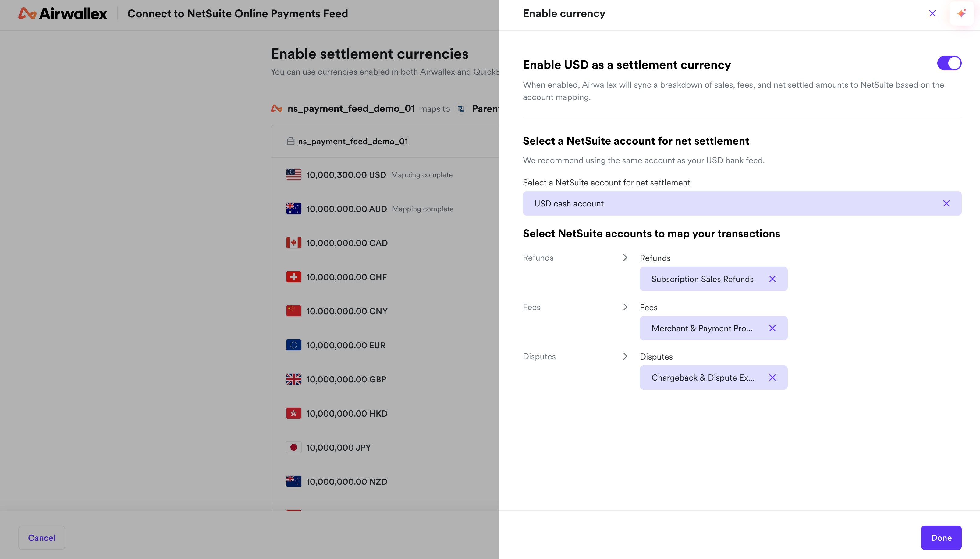Select the Swiss flag icon for CHF

tap(293, 276)
